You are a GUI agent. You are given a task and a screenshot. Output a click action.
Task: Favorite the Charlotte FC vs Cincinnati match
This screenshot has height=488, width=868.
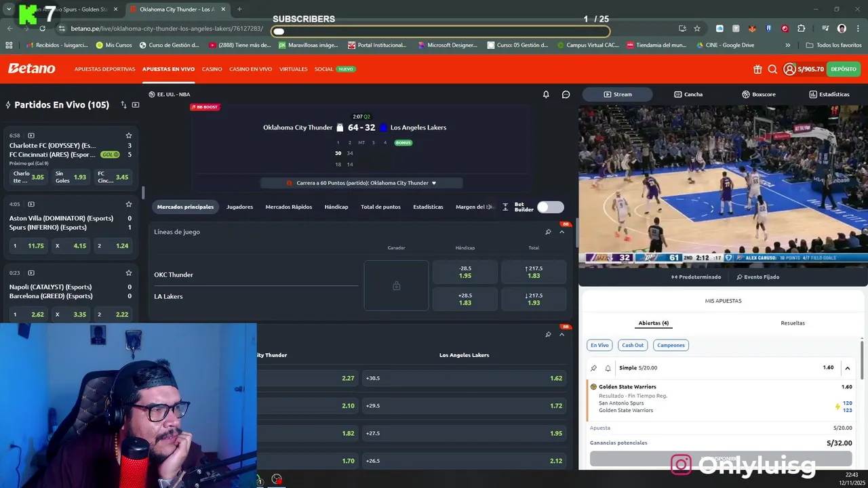click(129, 136)
